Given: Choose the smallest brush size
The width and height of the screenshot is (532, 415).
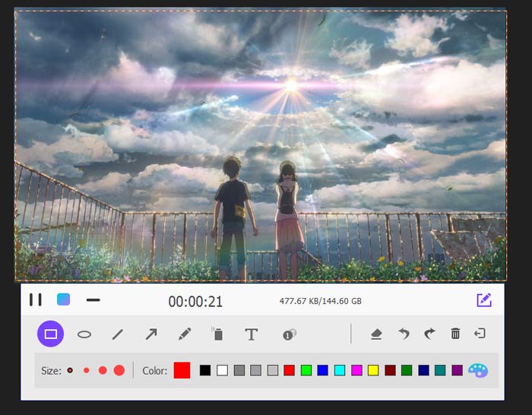Looking at the screenshot, I should [x=70, y=370].
